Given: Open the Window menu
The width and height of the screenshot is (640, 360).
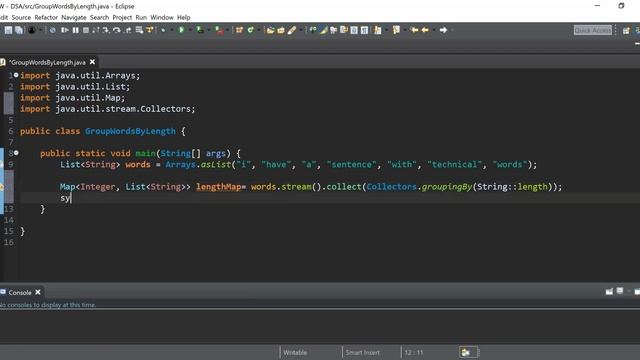Looking at the screenshot, I should pyautogui.click(x=162, y=18).
